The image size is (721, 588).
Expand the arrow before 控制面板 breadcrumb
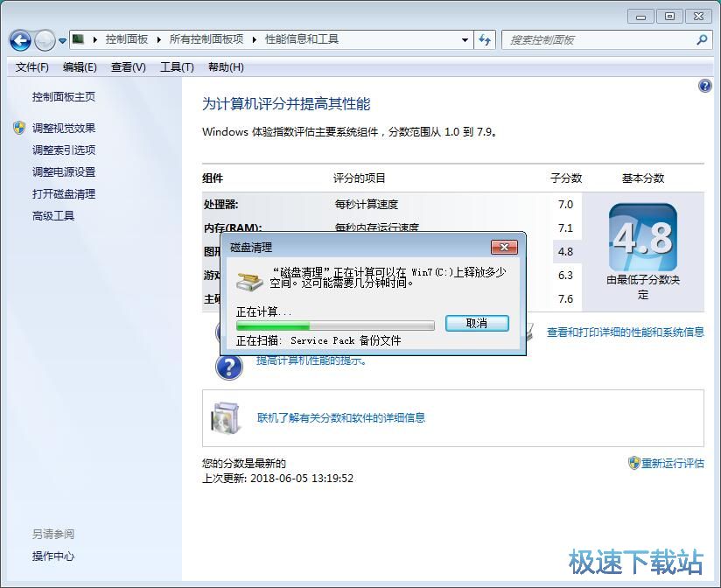[95, 39]
